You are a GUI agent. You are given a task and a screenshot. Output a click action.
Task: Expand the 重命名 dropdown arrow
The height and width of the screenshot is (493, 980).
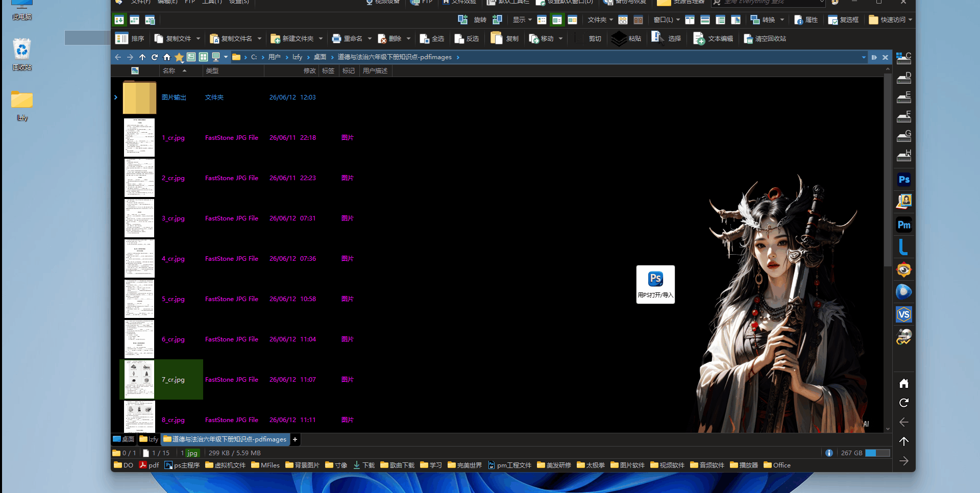[370, 38]
